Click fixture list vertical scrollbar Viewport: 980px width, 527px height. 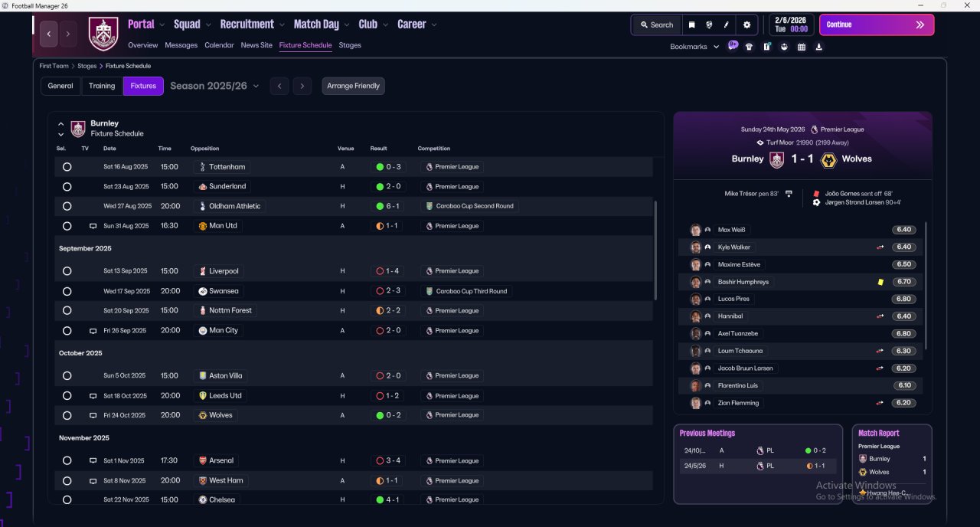(x=655, y=250)
